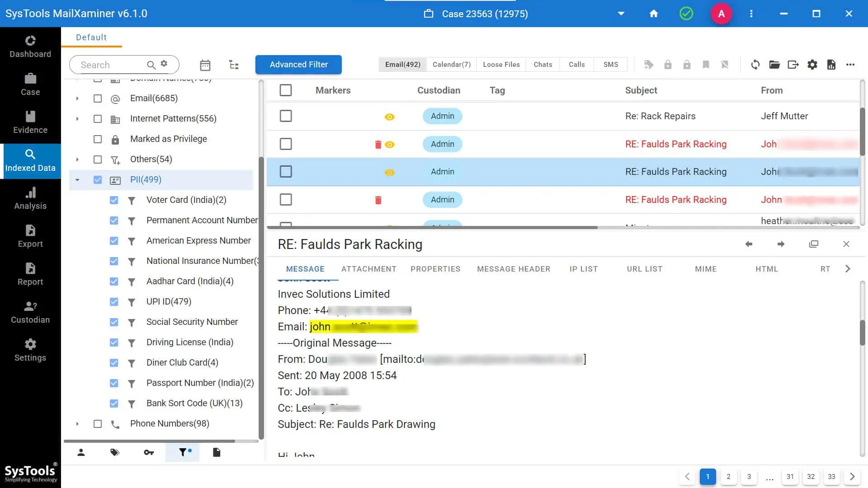Open the Custodian section

(30, 312)
